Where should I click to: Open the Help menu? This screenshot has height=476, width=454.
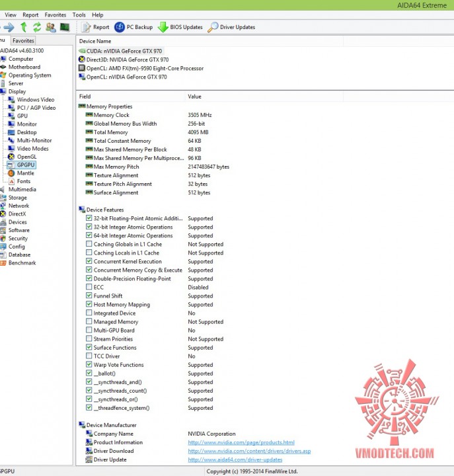pos(97,15)
